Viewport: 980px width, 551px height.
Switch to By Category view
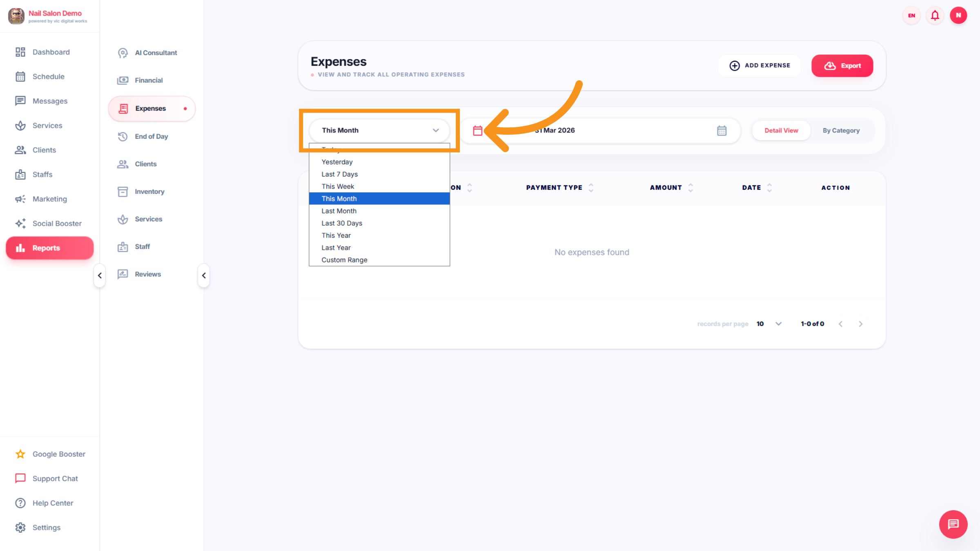(x=841, y=131)
